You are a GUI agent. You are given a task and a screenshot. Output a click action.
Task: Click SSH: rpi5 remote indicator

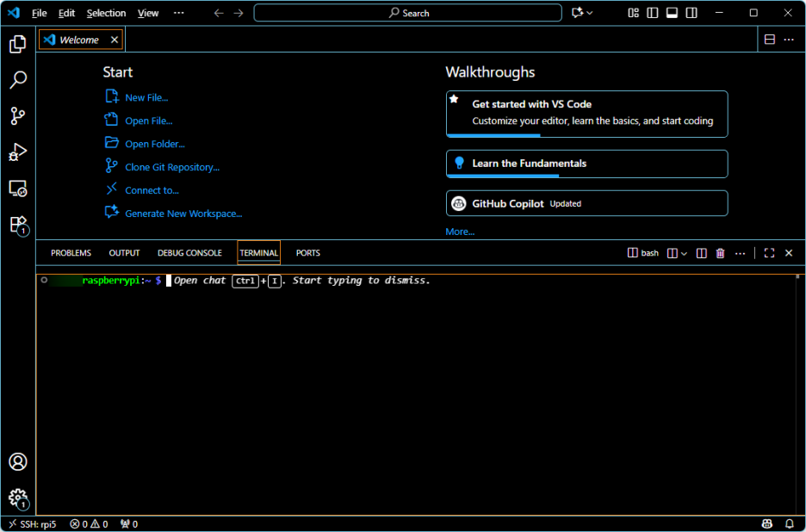point(33,524)
